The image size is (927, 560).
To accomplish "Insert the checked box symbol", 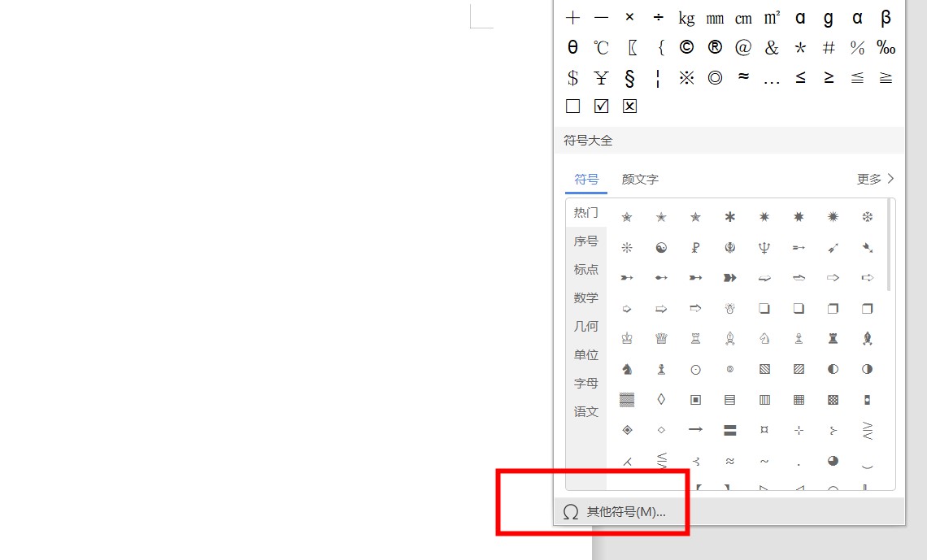I will coord(601,106).
